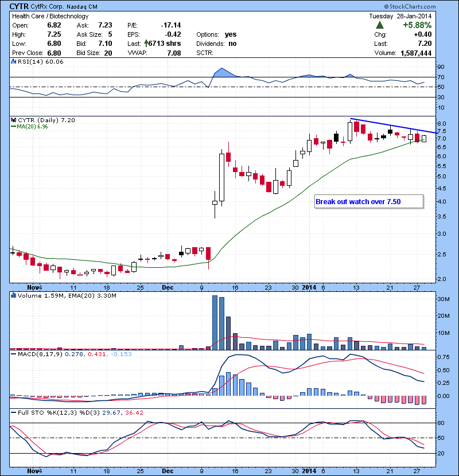Click the Volume value 1,587,444
The image size is (459, 476).
pyautogui.click(x=416, y=53)
